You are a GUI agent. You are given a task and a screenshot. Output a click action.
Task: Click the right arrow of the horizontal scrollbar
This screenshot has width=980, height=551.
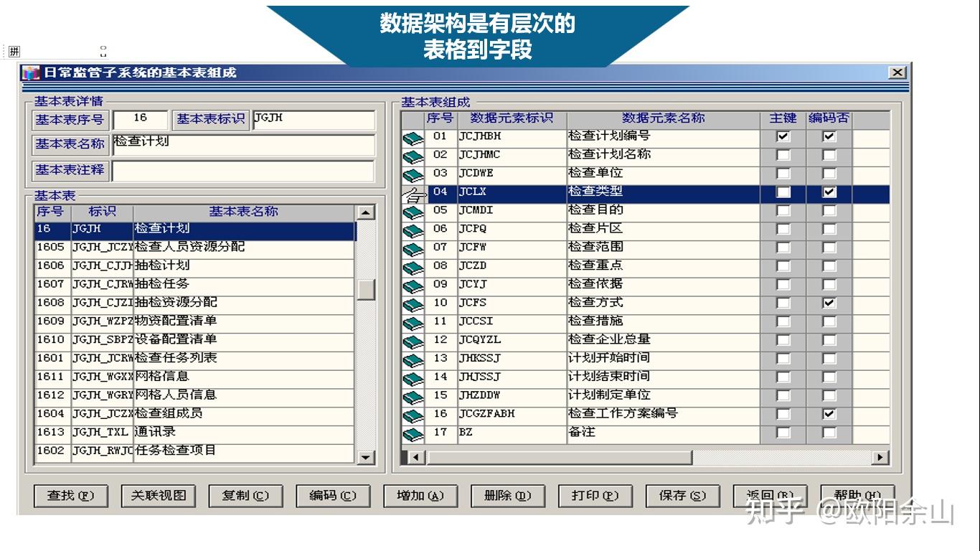tap(880, 456)
